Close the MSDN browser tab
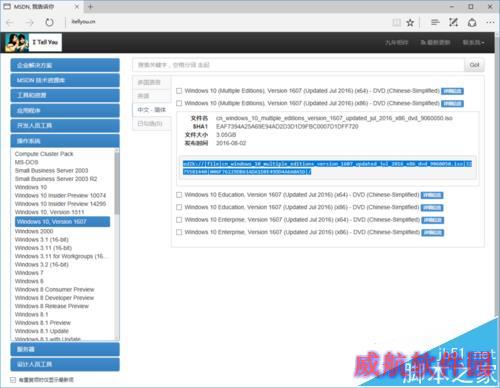Screen dimensions: 500x388 77,7
